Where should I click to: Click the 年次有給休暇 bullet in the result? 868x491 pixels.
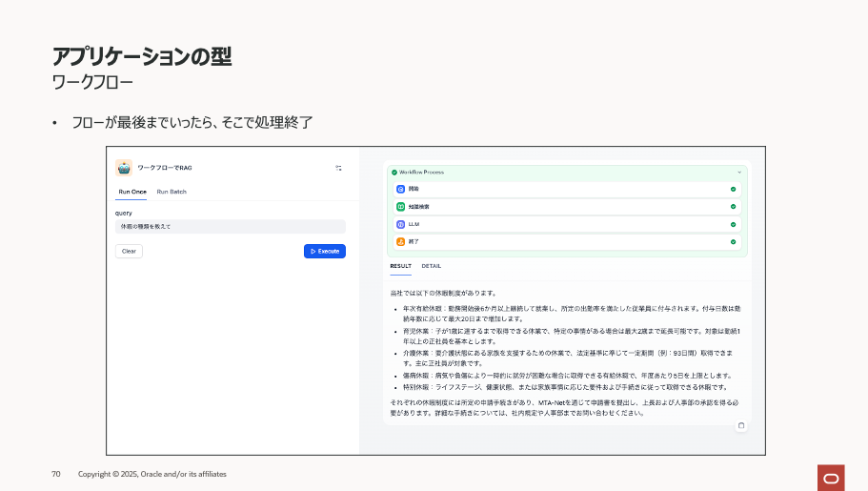tap(572, 314)
